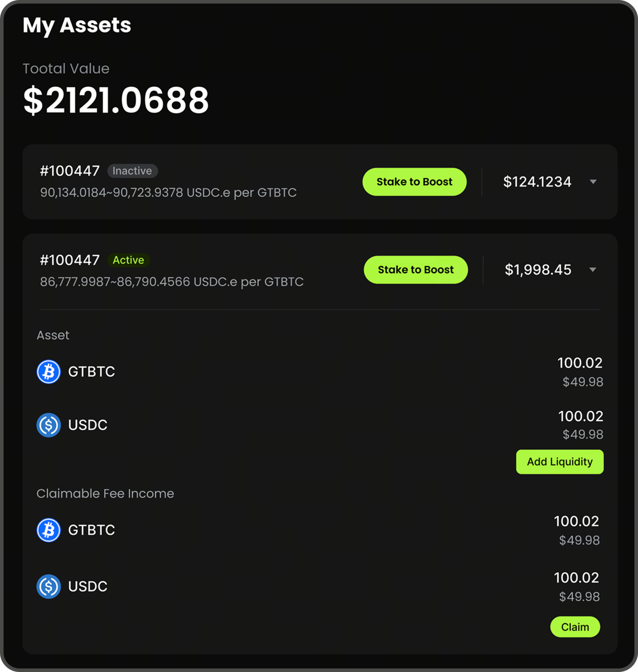The width and height of the screenshot is (638, 672).
Task: Select the $124.1234 position value
Action: (x=537, y=182)
